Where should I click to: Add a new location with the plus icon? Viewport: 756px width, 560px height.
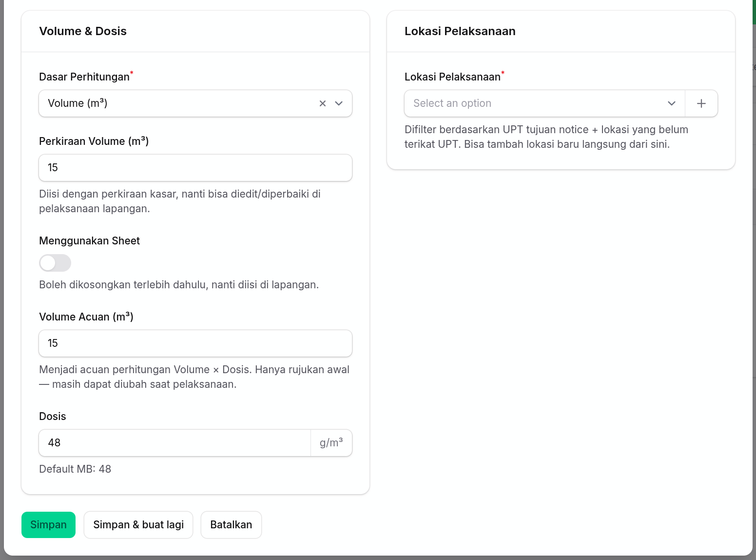click(701, 103)
